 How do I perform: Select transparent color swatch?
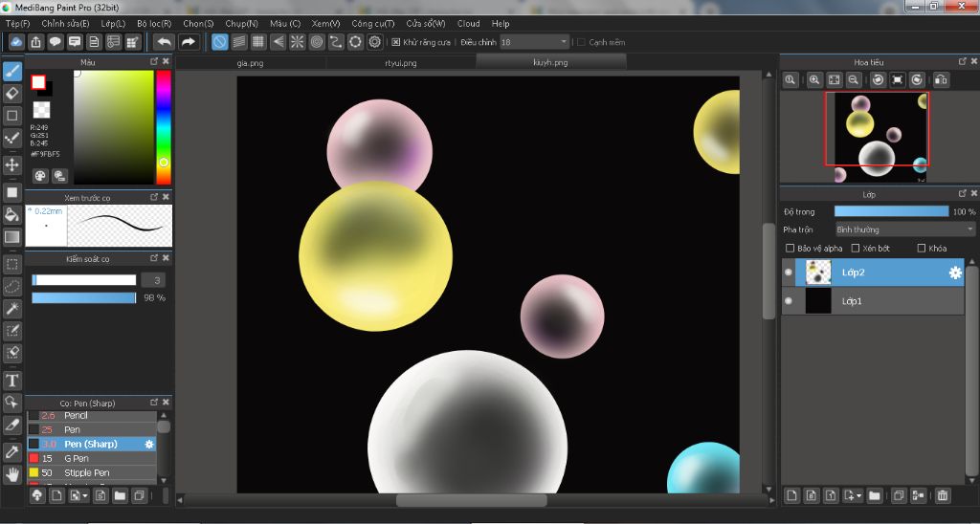[x=41, y=110]
